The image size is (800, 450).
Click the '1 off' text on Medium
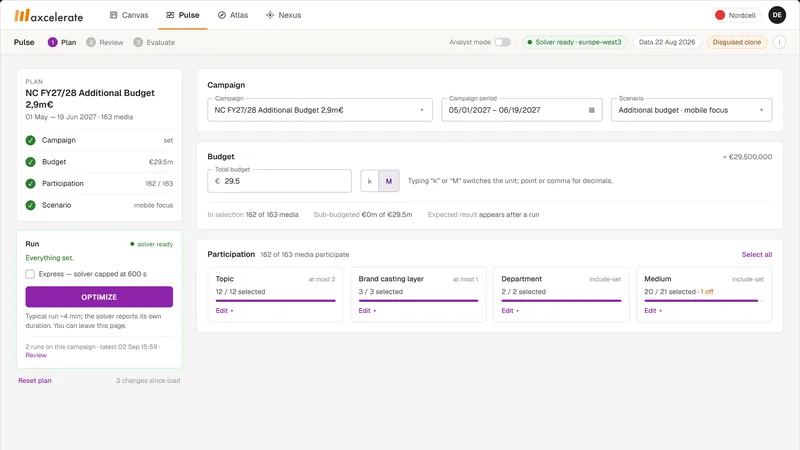pyautogui.click(x=707, y=292)
